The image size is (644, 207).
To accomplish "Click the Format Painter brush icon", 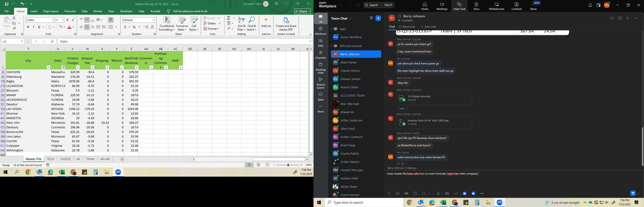I will [x=14, y=28].
